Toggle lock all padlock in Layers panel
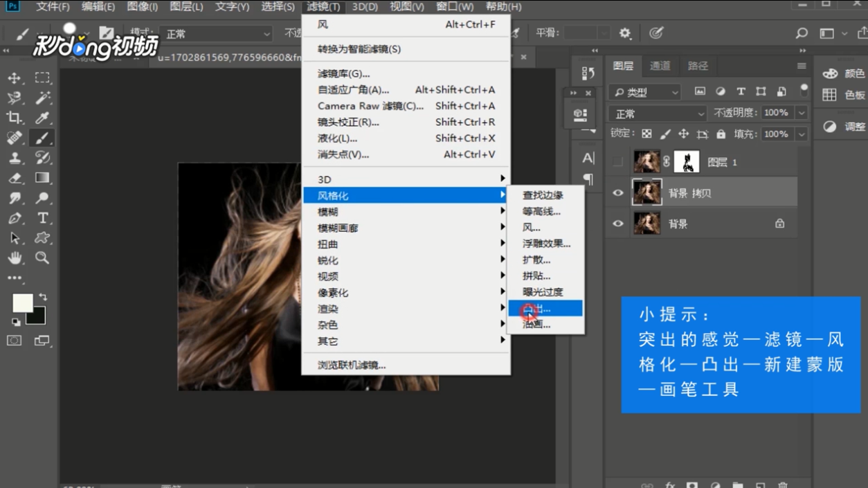This screenshot has height=488, width=868. [721, 134]
